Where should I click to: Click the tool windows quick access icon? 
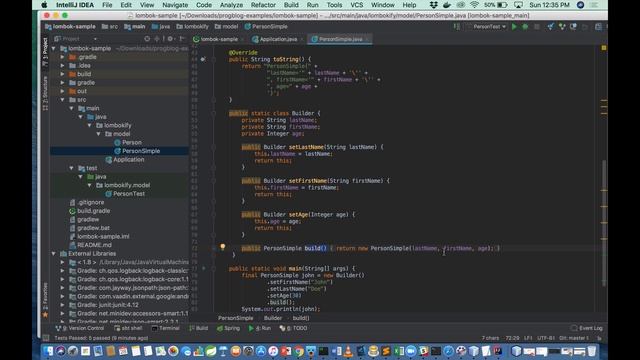(x=46, y=338)
